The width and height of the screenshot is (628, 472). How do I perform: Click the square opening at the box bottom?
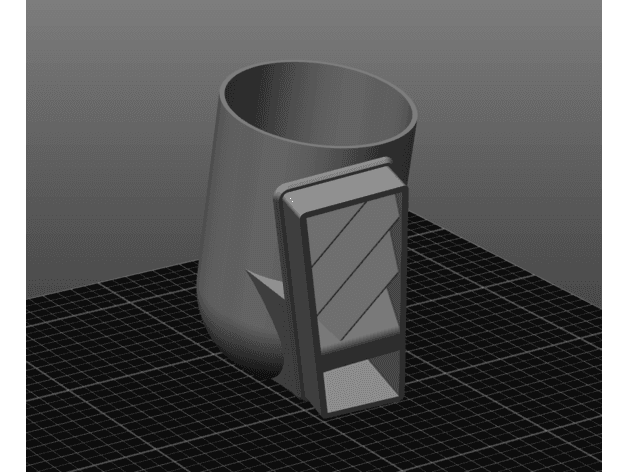pos(360,385)
